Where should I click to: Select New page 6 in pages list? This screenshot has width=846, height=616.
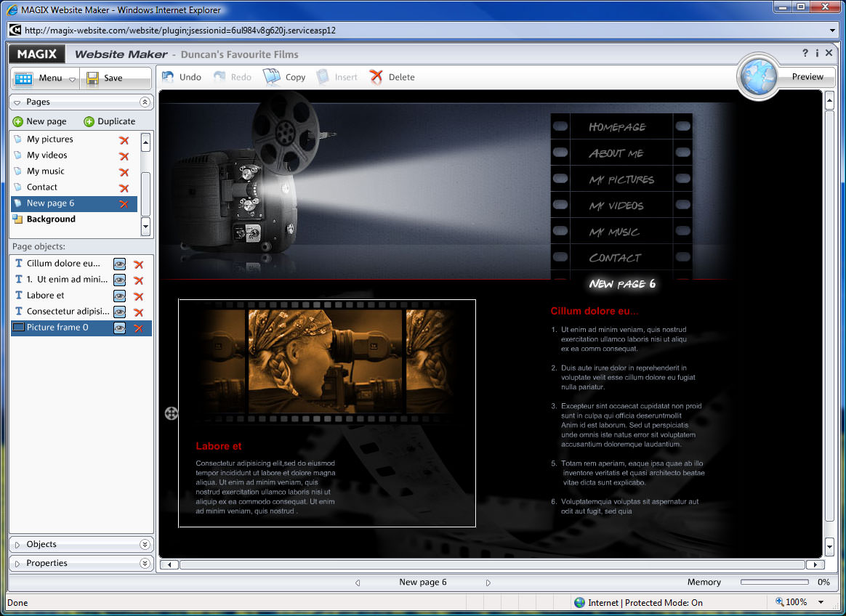pyautogui.click(x=74, y=203)
